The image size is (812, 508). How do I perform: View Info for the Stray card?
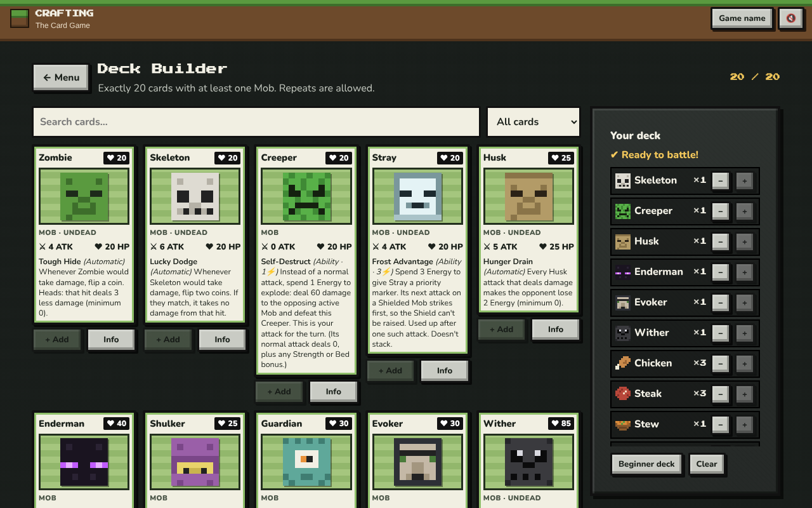[x=445, y=371]
